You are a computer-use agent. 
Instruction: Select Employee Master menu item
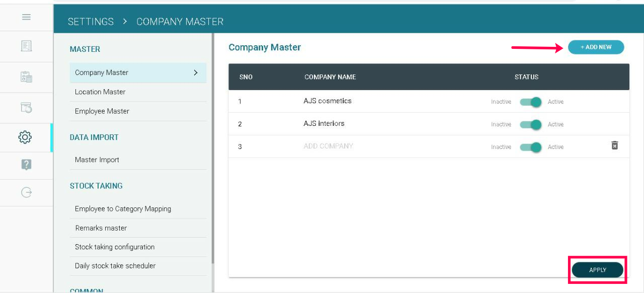point(102,111)
